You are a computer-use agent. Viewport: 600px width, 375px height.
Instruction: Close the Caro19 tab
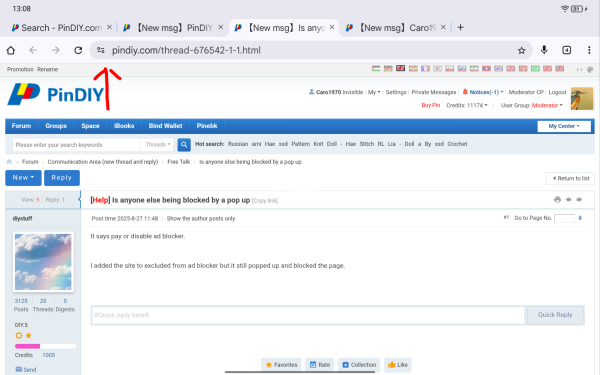443,27
